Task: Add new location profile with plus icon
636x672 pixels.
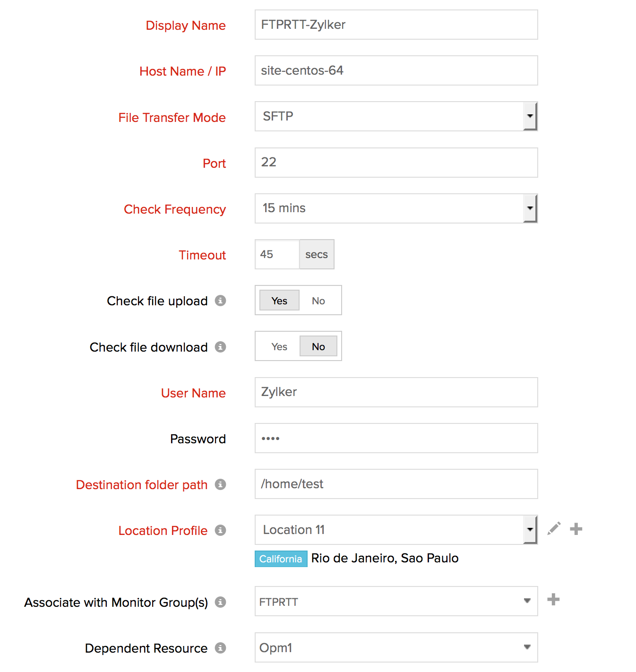Action: pos(576,529)
